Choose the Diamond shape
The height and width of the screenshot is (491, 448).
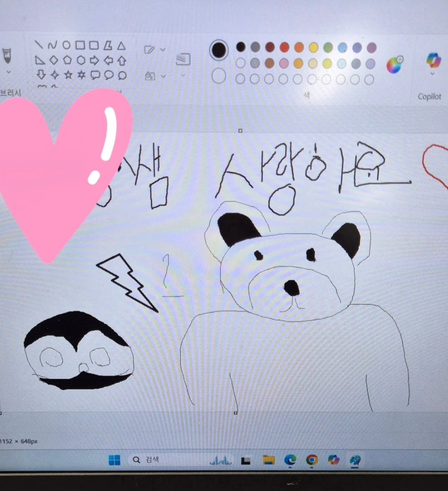pyautogui.click(x=54, y=60)
